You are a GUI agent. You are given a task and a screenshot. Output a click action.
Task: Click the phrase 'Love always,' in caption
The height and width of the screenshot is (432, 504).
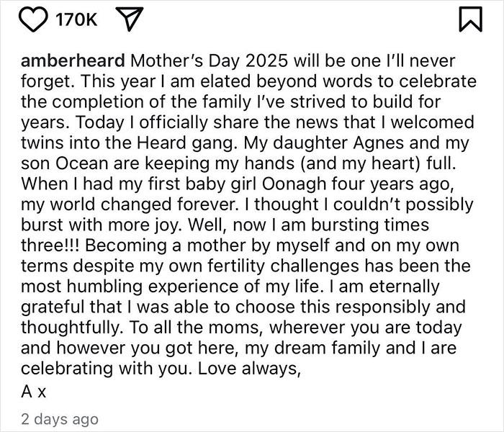[x=249, y=369]
